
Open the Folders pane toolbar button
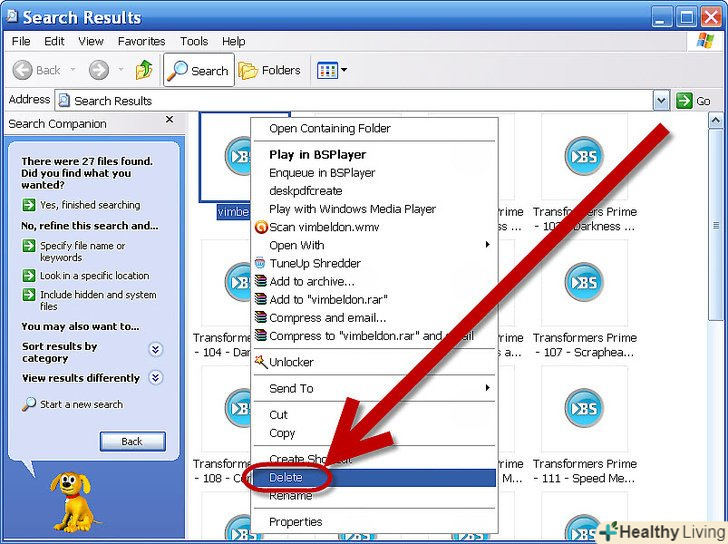pyautogui.click(x=270, y=71)
